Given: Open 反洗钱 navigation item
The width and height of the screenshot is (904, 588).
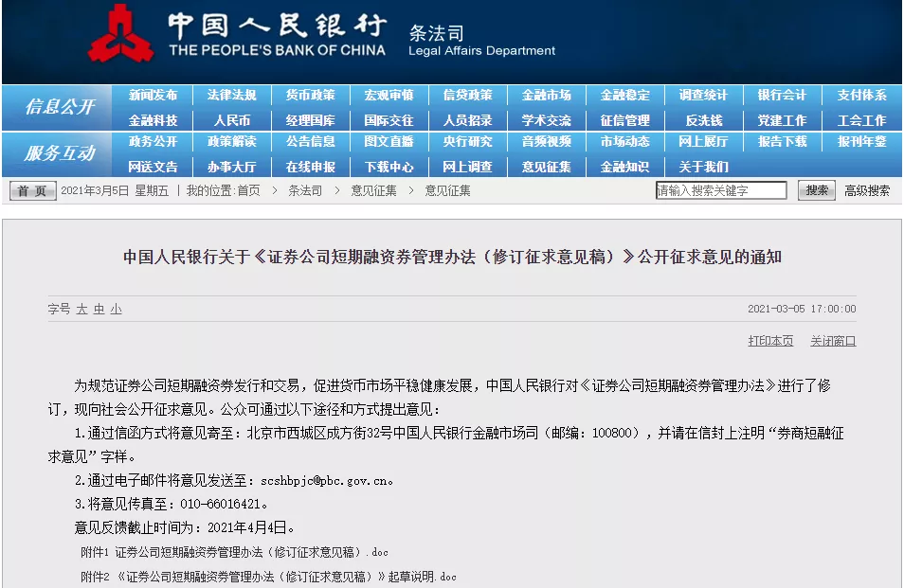Looking at the screenshot, I should pyautogui.click(x=703, y=120).
